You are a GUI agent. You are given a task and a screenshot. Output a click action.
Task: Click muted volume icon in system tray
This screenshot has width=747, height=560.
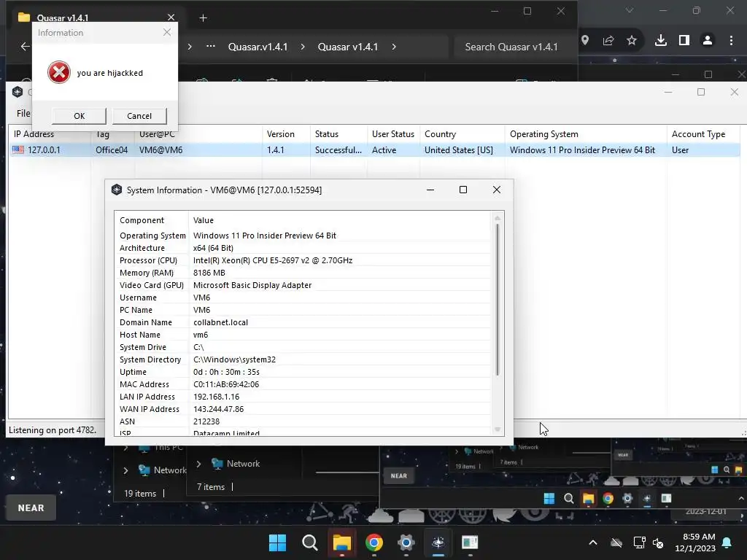point(658,542)
